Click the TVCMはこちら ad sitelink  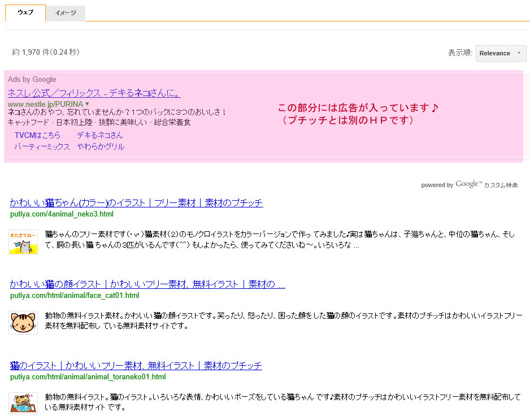[x=37, y=136]
